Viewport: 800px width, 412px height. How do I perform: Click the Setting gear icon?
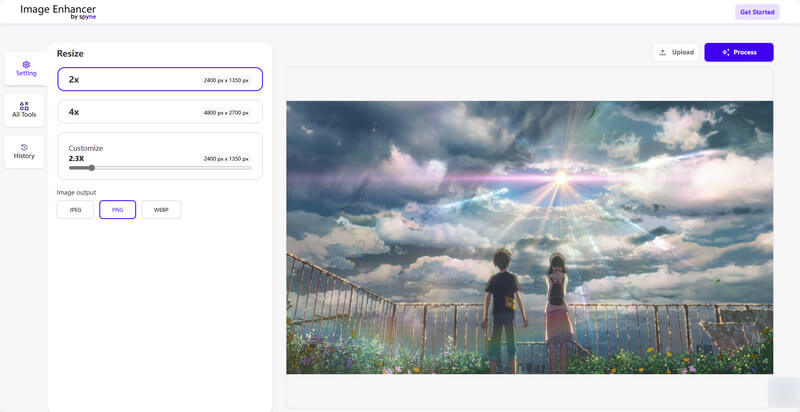(x=26, y=64)
